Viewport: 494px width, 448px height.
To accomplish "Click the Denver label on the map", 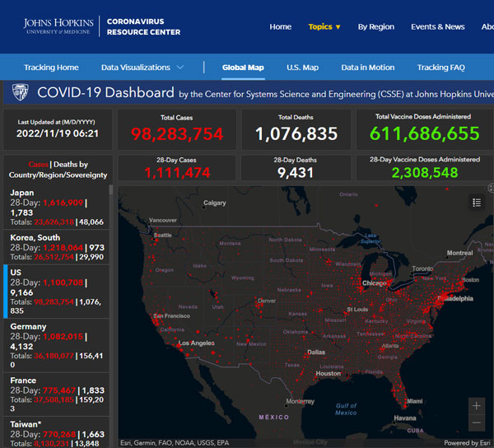I will pos(267,301).
